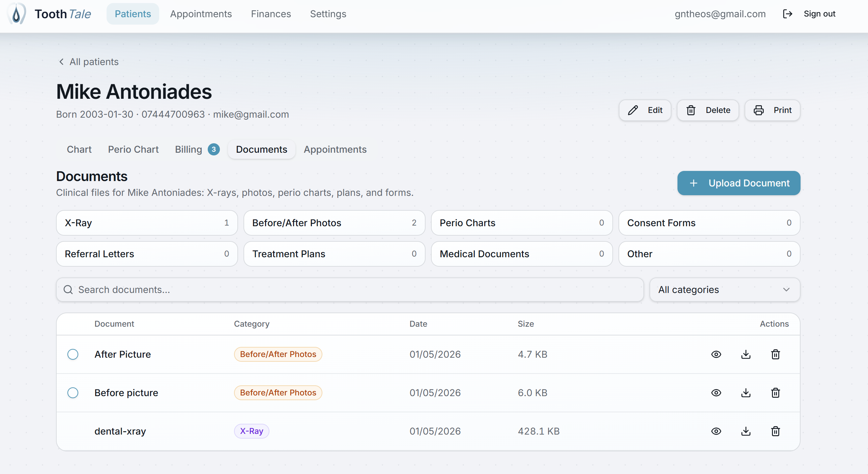
Task: Click the Delete patient button
Action: click(x=708, y=110)
